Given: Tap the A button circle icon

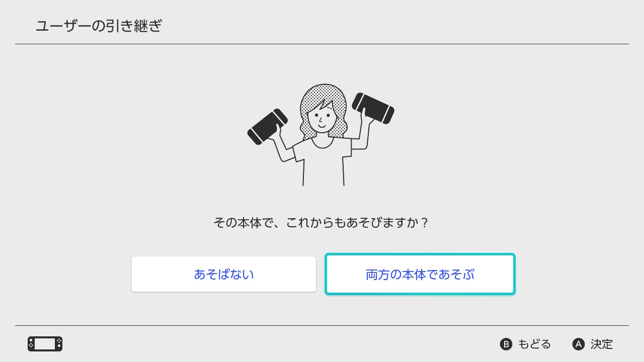Looking at the screenshot, I should click(x=579, y=344).
